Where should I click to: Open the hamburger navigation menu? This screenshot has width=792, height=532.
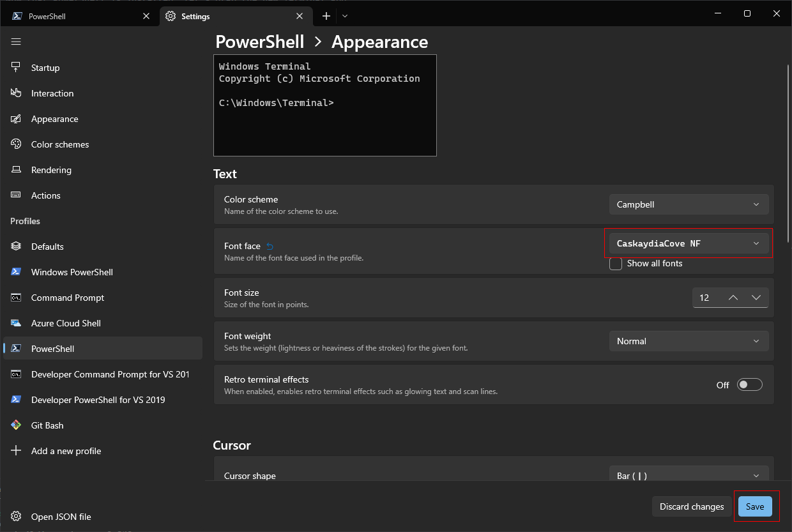click(x=16, y=42)
